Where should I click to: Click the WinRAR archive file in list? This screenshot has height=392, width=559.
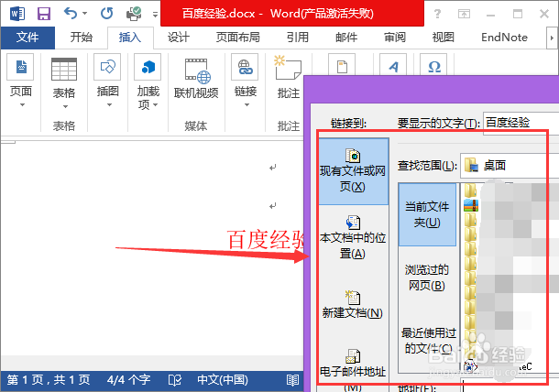tap(471, 205)
